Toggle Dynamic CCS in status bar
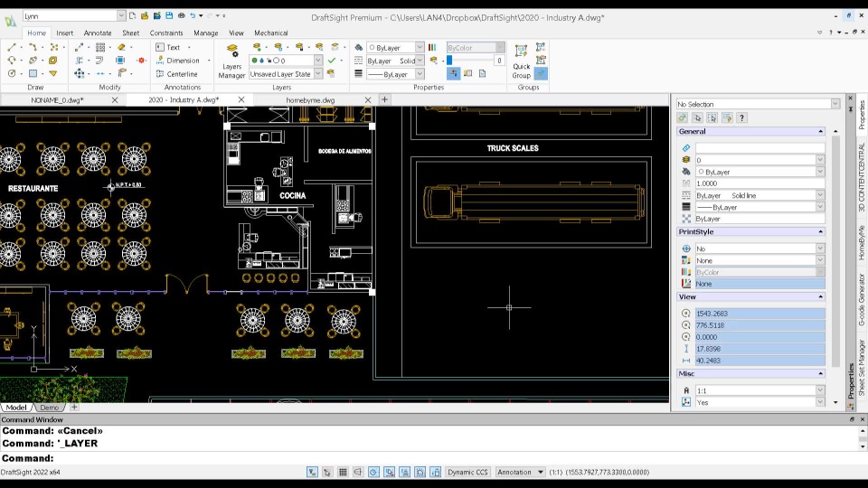Image resolution: width=868 pixels, height=488 pixels. click(x=467, y=472)
